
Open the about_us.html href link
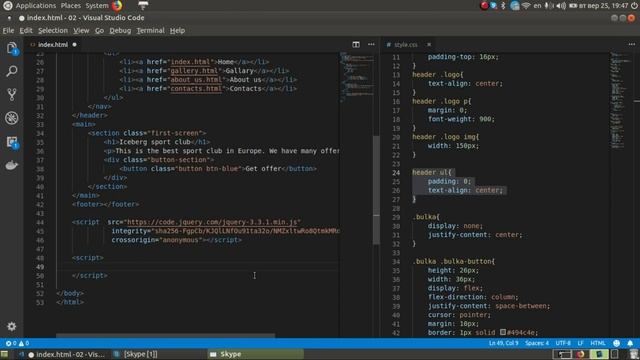click(x=196, y=80)
